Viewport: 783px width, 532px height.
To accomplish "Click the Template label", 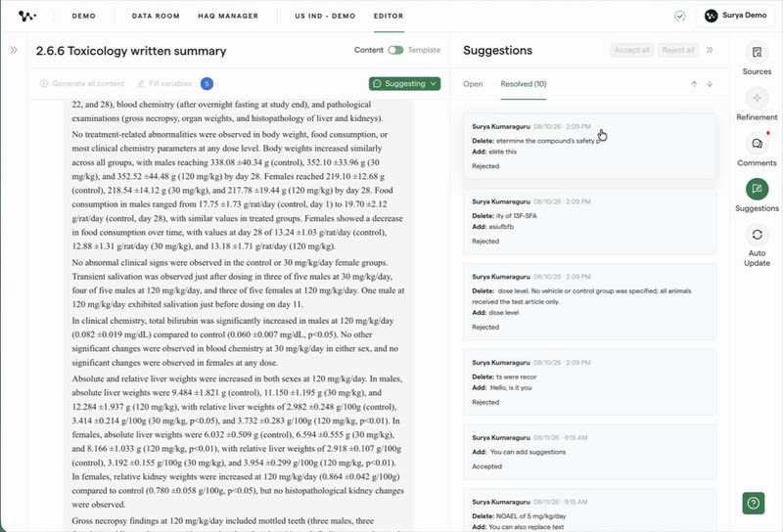I will pos(424,50).
